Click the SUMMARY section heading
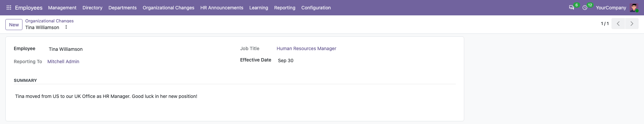The image size is (644, 124). point(25,81)
